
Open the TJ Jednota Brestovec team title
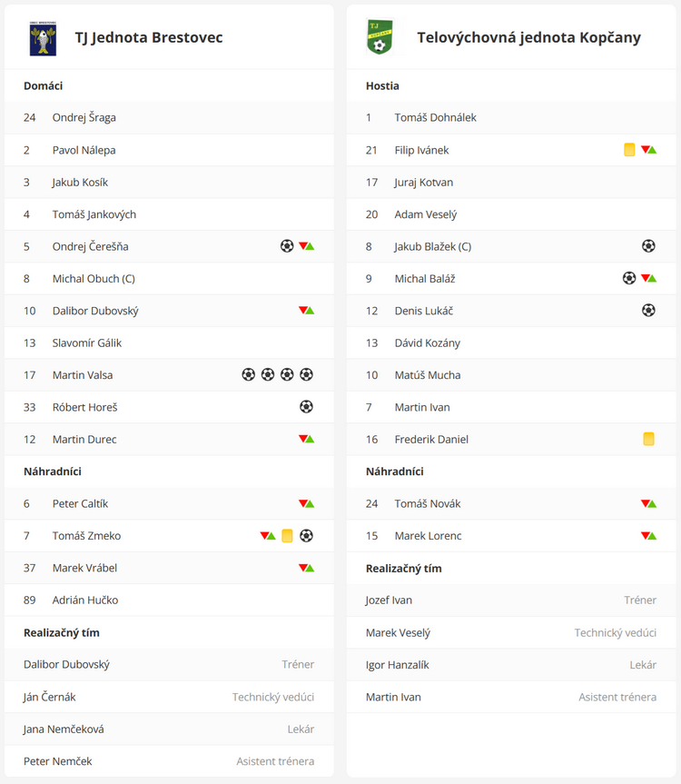(x=149, y=37)
